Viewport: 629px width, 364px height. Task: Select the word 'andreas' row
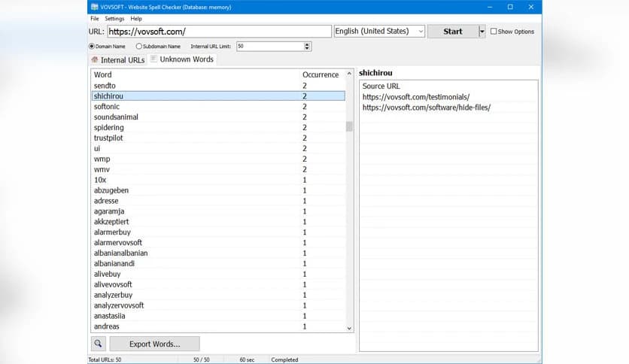point(218,326)
